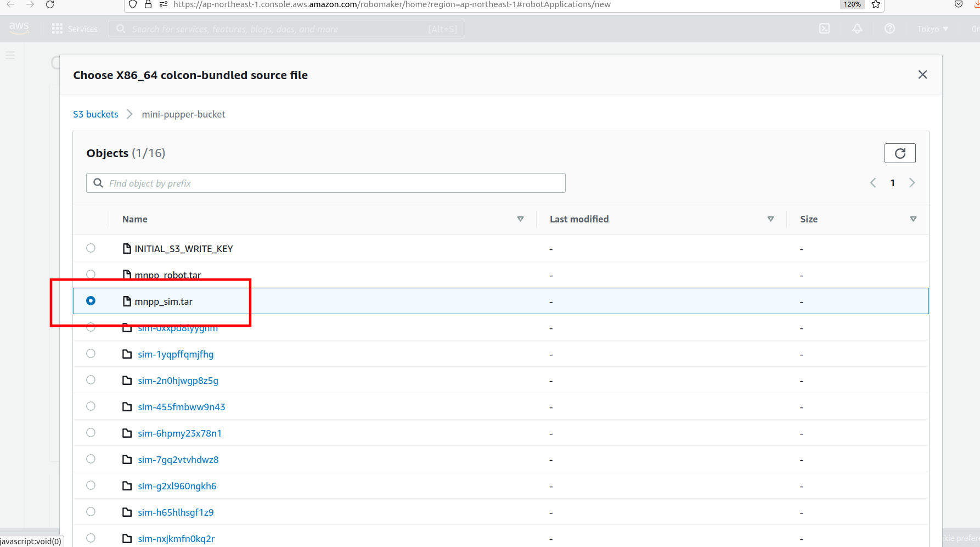The width and height of the screenshot is (980, 547).
Task: Select the sim-h65hlhsgf1z9 radio button
Action: tap(91, 512)
